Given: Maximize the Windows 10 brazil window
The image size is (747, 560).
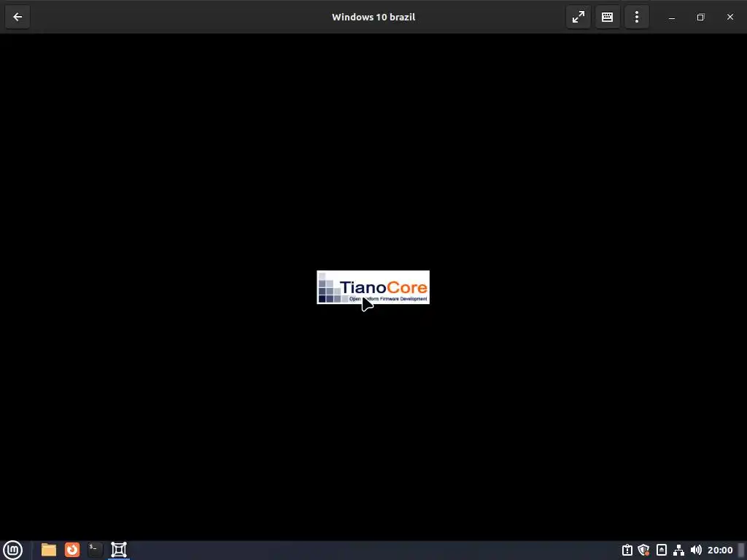Looking at the screenshot, I should [x=701, y=17].
